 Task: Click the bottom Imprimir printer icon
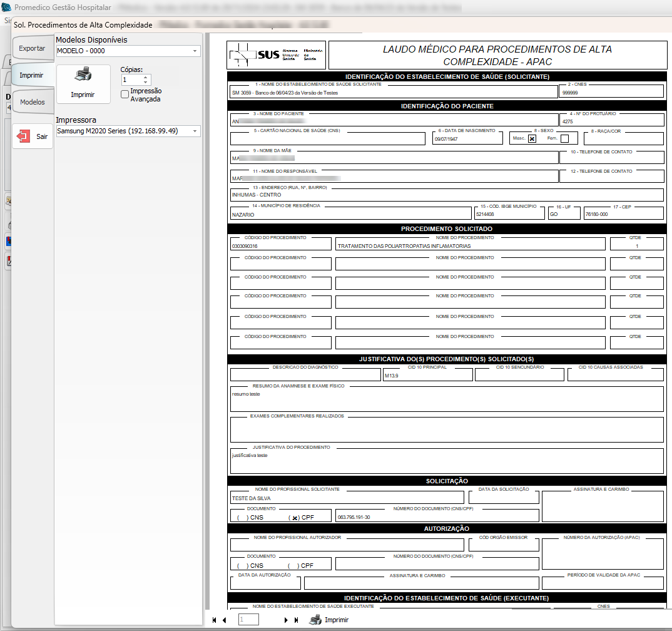tap(315, 620)
